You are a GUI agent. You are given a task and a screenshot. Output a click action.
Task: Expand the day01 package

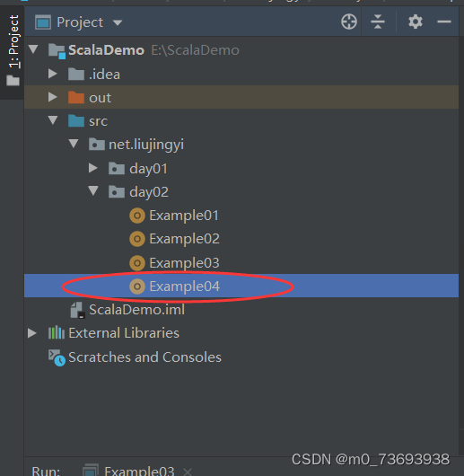click(93, 168)
